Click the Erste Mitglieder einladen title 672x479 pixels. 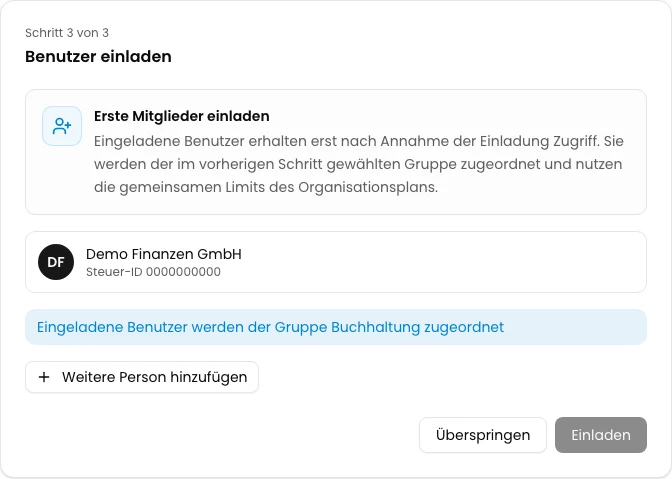tap(182, 116)
